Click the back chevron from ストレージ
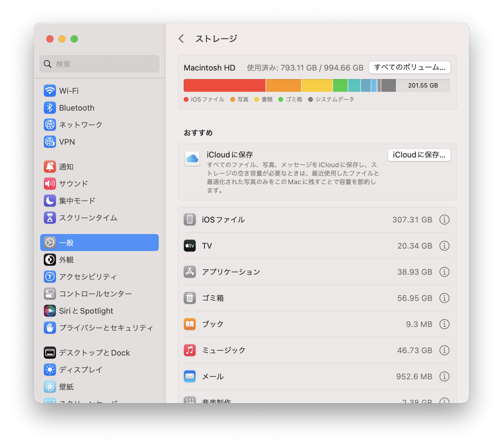Viewport: 503px width, 448px height. coord(181,39)
